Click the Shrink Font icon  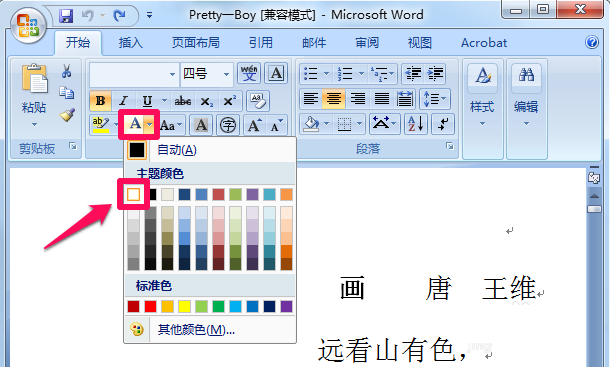(277, 125)
